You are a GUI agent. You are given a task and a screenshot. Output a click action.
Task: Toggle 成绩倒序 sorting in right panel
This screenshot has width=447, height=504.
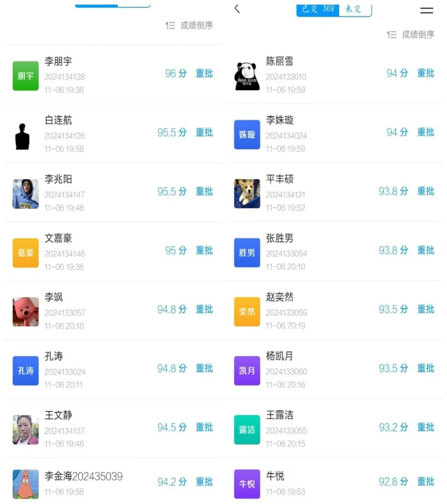[411, 35]
